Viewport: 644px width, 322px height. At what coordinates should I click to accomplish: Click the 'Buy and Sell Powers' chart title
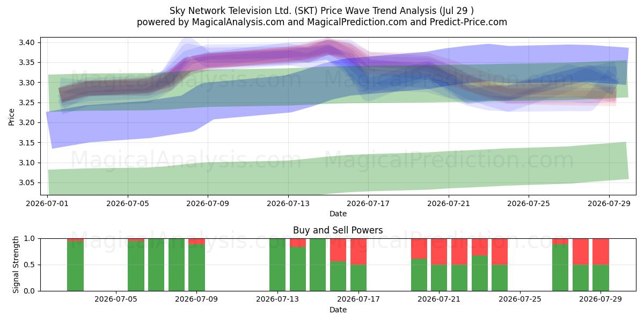[338, 230]
